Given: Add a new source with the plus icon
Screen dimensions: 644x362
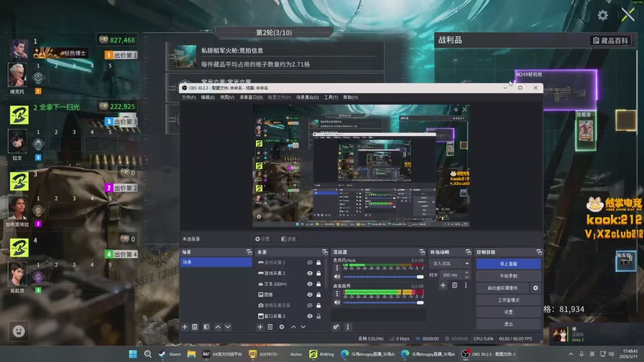Looking at the screenshot, I should click(x=260, y=327).
